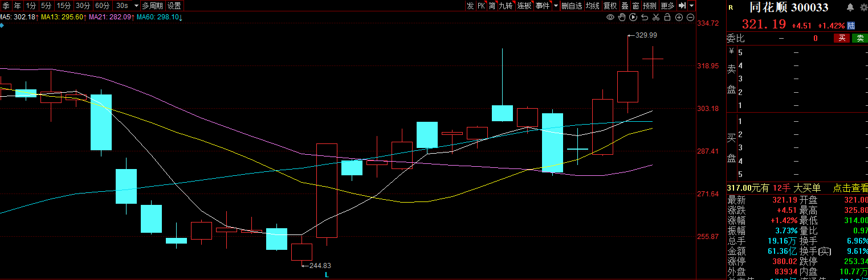Open the PK comparison tool
This screenshot has width=868, height=280.
[481, 6]
